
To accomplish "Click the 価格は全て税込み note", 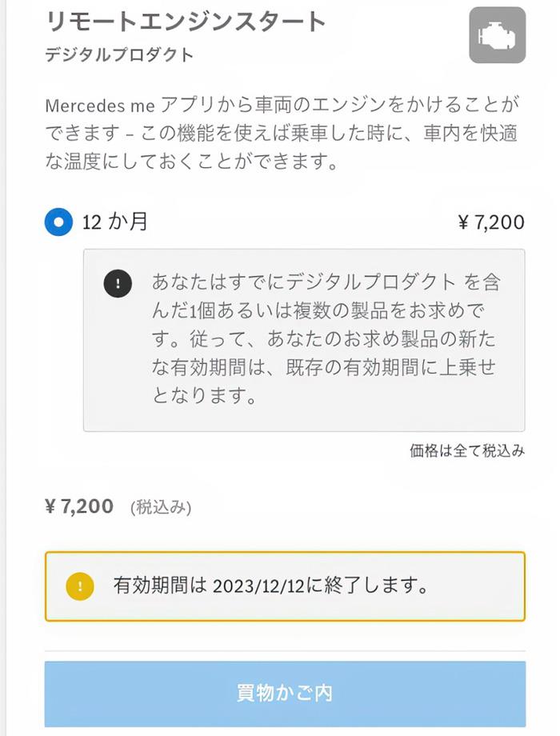I will [467, 450].
